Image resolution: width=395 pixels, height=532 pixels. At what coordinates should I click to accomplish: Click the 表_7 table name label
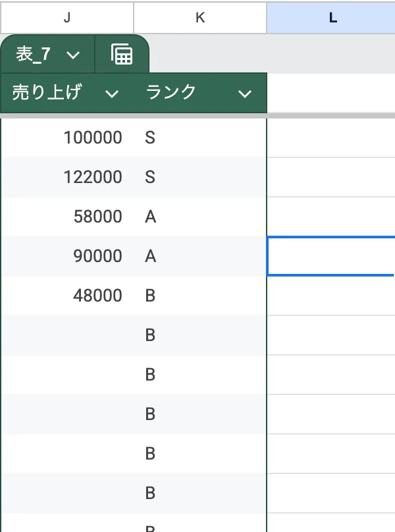click(34, 54)
